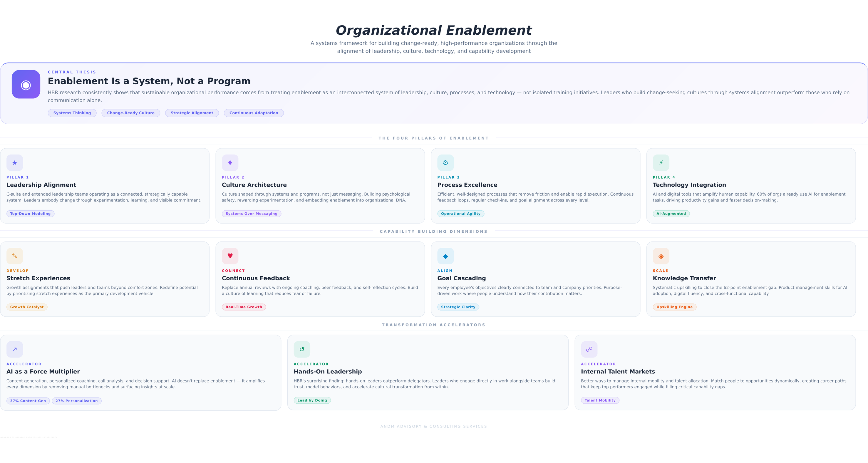
Task: Click the arrow icon on AI as a Force Multiplier
Action: pos(15,349)
